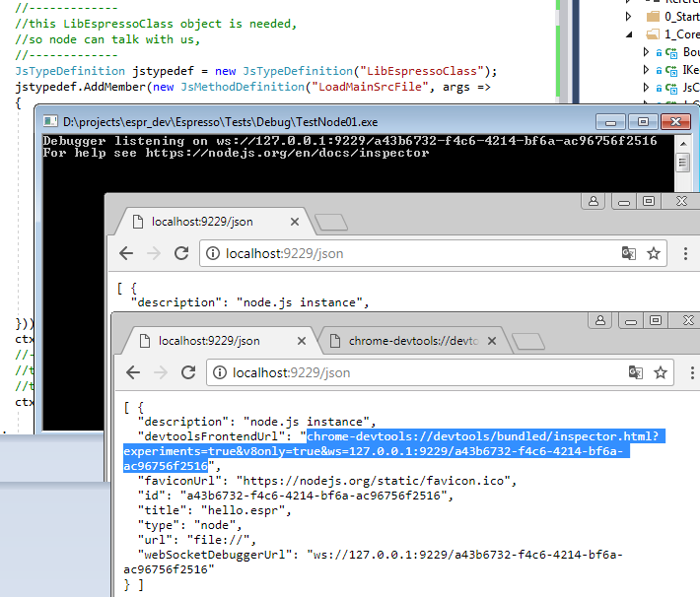Open Chrome menu (three dots) in front window
Viewport: 700px width, 597px height.
coord(692,372)
